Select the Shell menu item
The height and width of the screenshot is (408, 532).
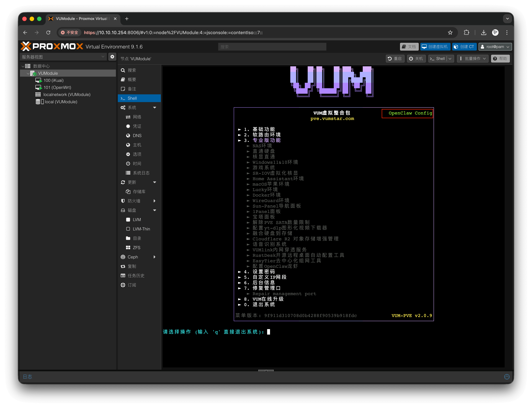pos(139,98)
